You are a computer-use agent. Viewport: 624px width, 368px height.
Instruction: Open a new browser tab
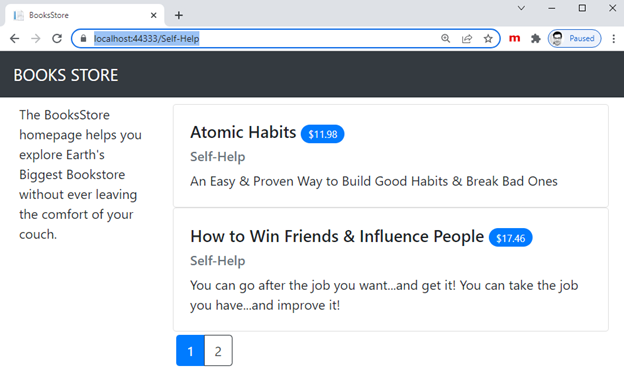179,15
